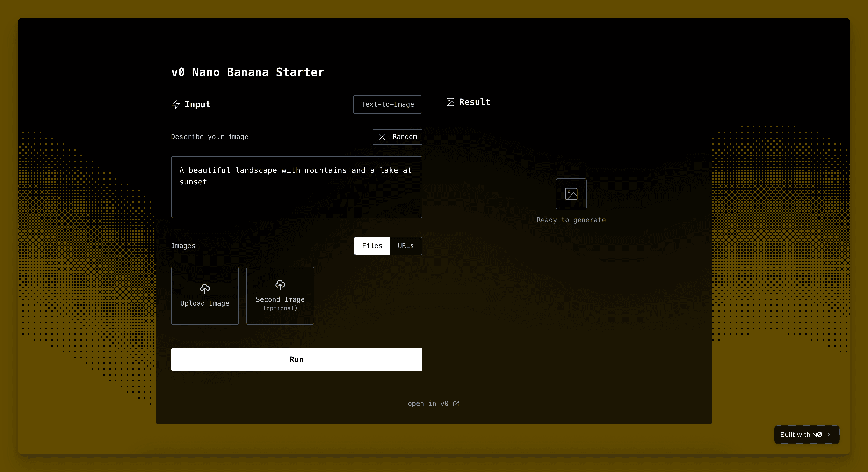The height and width of the screenshot is (472, 868).
Task: Click the lightning bolt Input icon
Action: (x=175, y=104)
